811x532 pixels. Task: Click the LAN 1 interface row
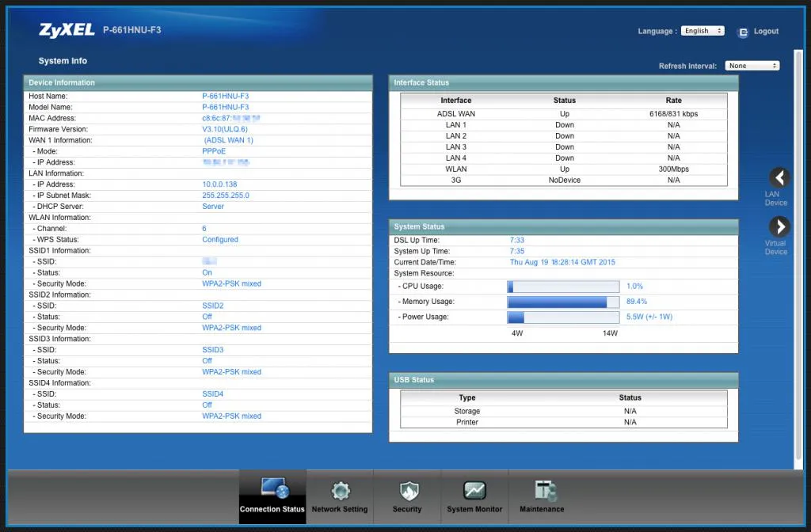[x=564, y=125]
